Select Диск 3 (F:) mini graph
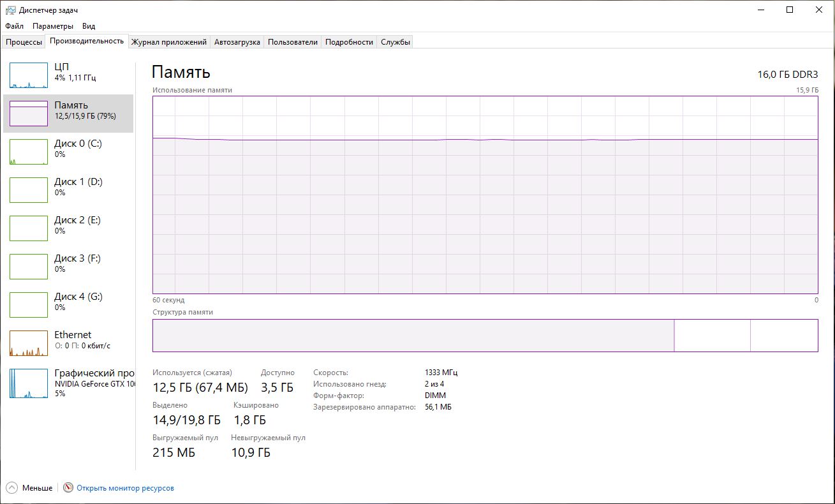The height and width of the screenshot is (504, 835). coord(29,267)
